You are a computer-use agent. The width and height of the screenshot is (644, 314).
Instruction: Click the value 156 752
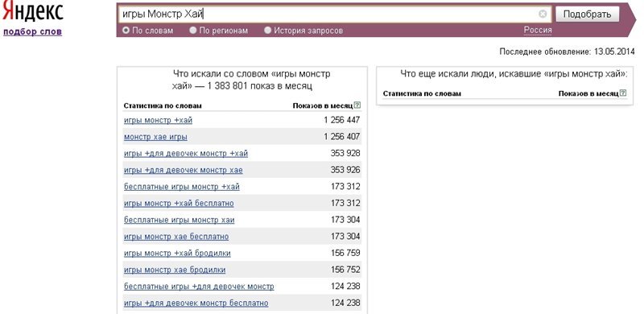pos(345,270)
